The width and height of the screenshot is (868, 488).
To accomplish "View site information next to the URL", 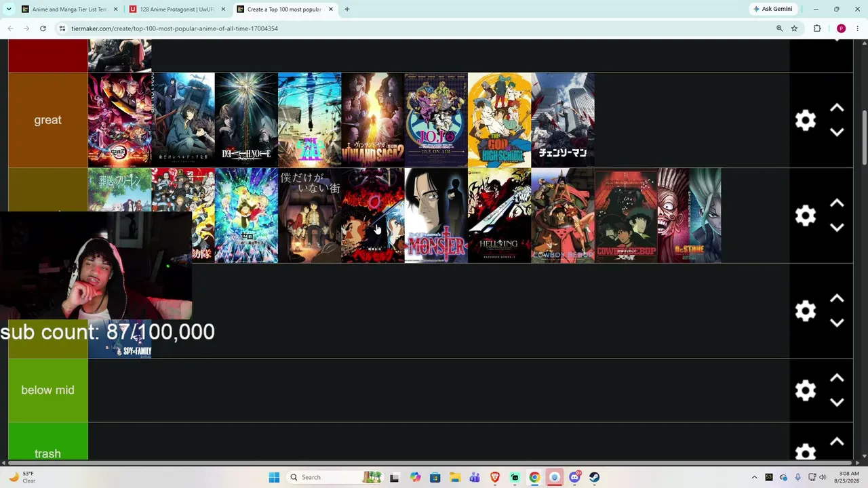I will 62,28.
